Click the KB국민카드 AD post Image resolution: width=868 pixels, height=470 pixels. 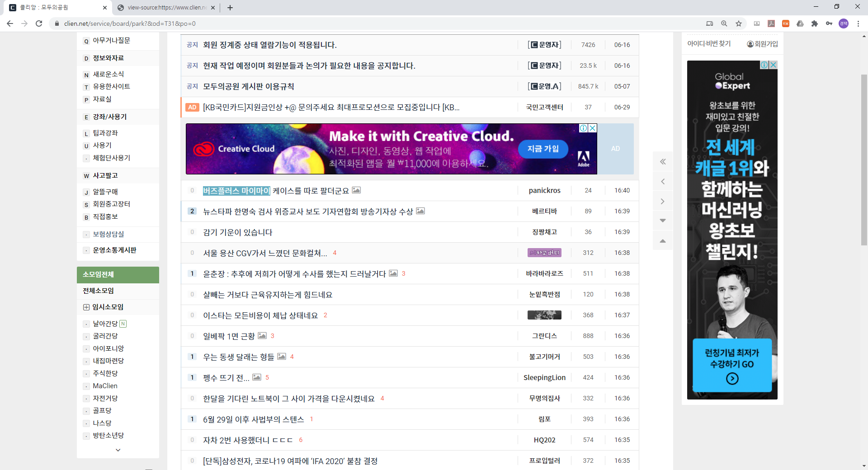(331, 108)
